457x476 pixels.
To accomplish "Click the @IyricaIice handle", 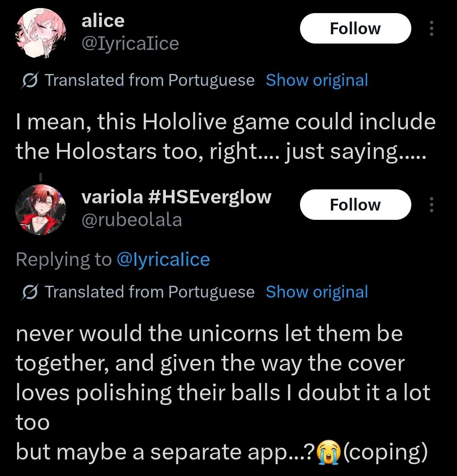I will (x=130, y=44).
